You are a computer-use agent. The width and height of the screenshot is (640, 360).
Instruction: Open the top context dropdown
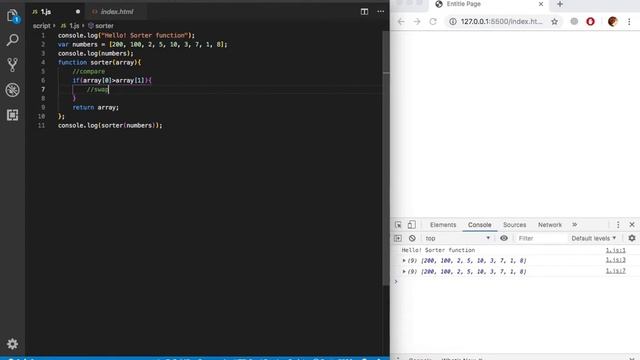tap(458, 238)
